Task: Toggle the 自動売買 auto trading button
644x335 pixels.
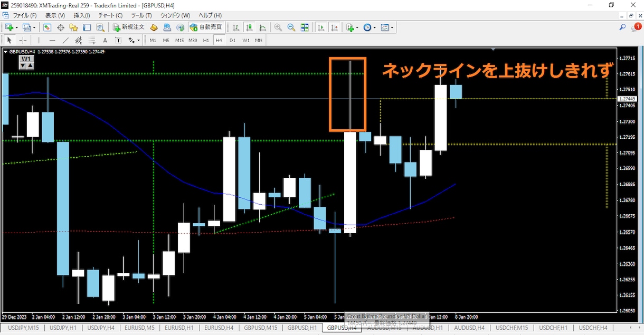Action: pyautogui.click(x=206, y=27)
